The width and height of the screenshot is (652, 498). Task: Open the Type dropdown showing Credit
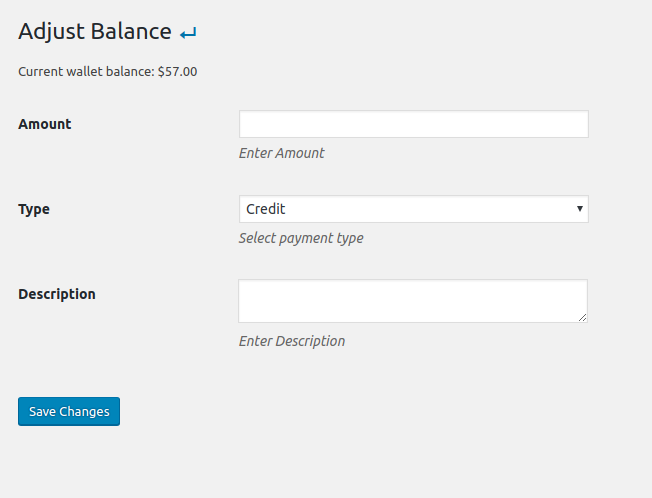[413, 209]
